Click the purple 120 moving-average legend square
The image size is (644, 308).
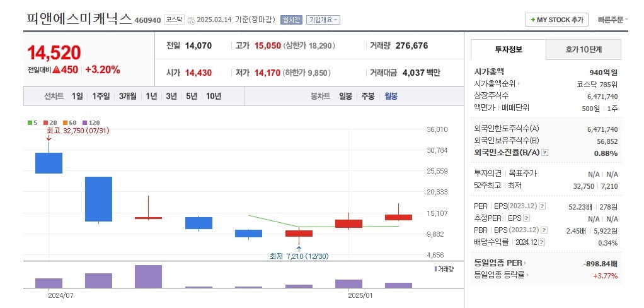pyautogui.click(x=84, y=122)
